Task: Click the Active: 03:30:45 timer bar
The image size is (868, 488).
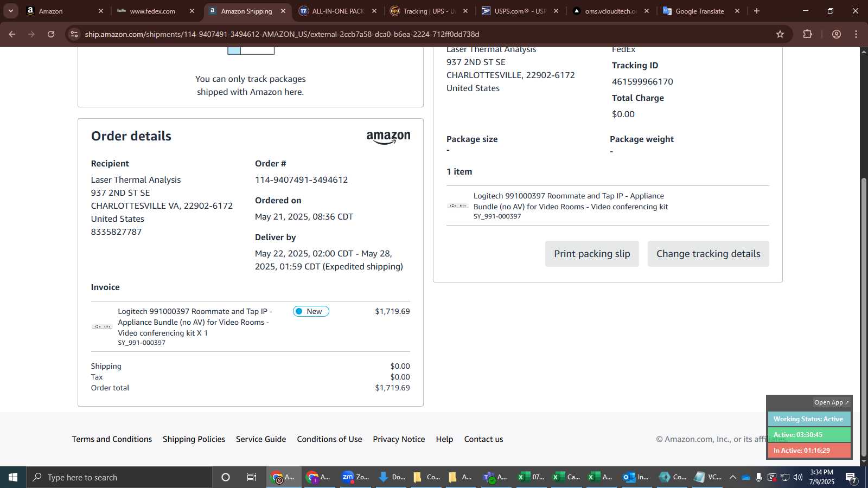Action: pyautogui.click(x=809, y=435)
